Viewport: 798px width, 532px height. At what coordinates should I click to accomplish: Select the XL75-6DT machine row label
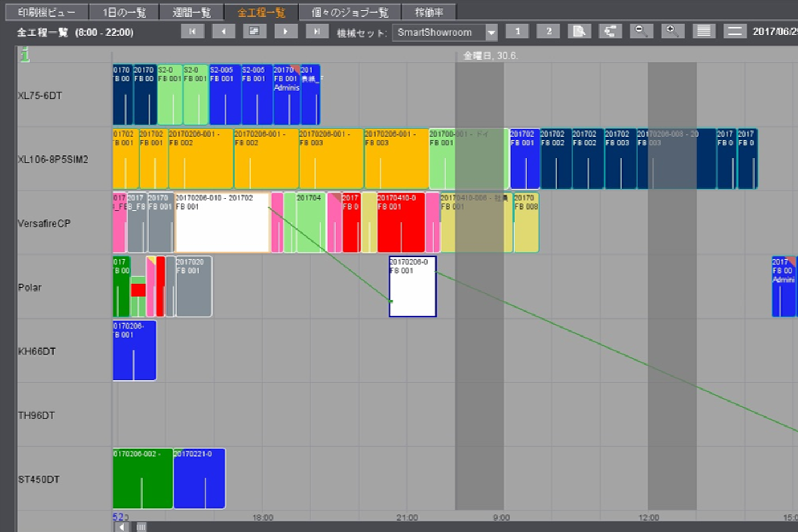click(40, 96)
